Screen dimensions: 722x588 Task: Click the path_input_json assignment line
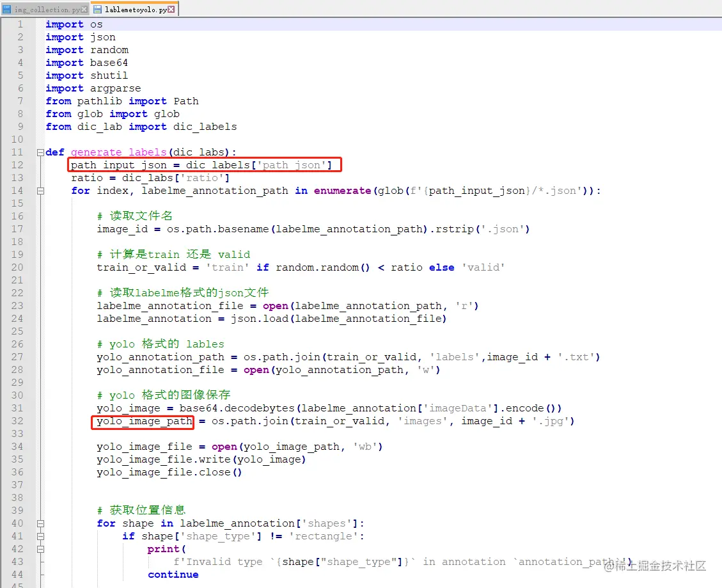pos(201,165)
